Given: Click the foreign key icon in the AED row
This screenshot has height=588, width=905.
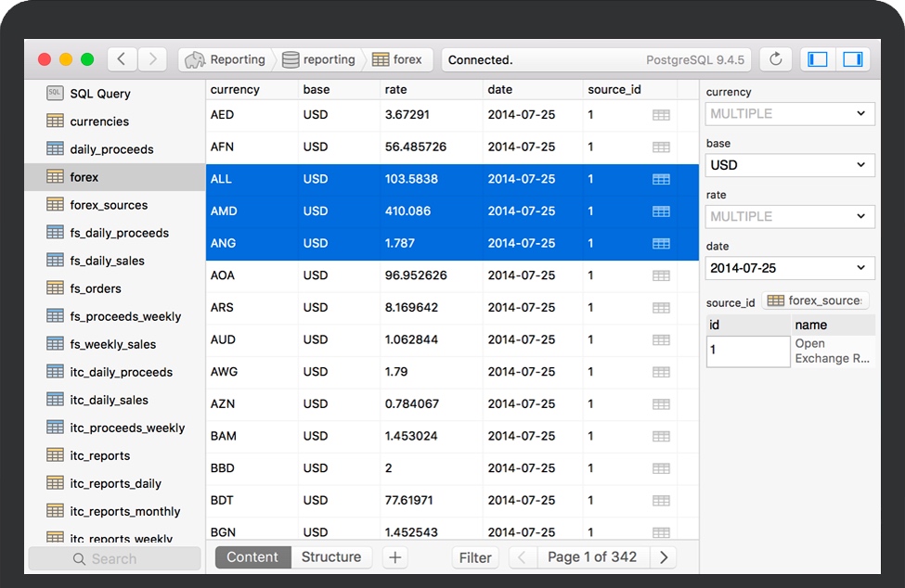Looking at the screenshot, I should (x=661, y=115).
